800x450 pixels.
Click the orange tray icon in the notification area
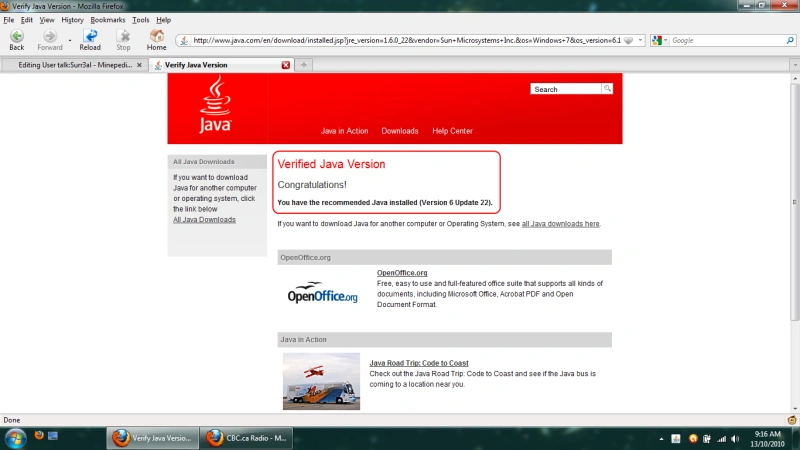(x=693, y=439)
